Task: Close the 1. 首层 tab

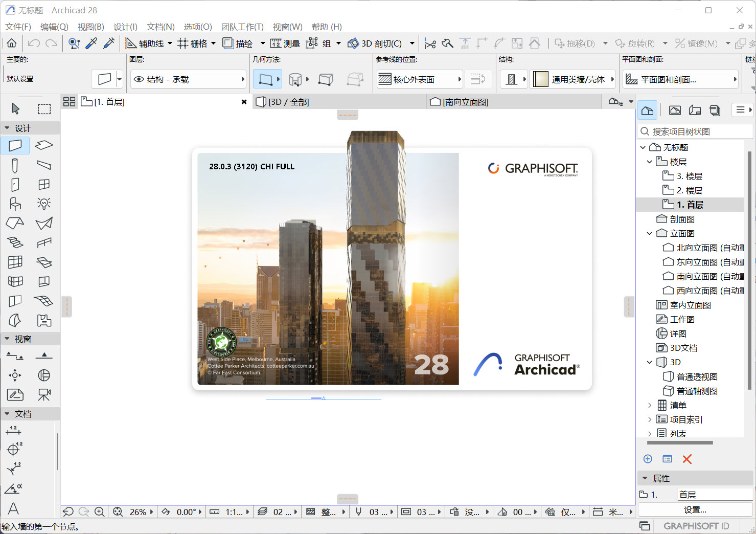Action: [x=244, y=102]
